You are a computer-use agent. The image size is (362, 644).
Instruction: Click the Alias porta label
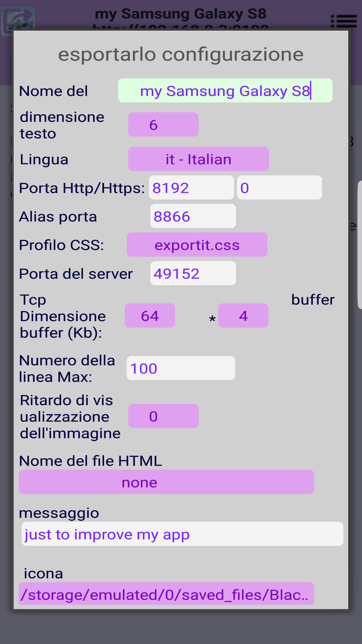point(58,217)
